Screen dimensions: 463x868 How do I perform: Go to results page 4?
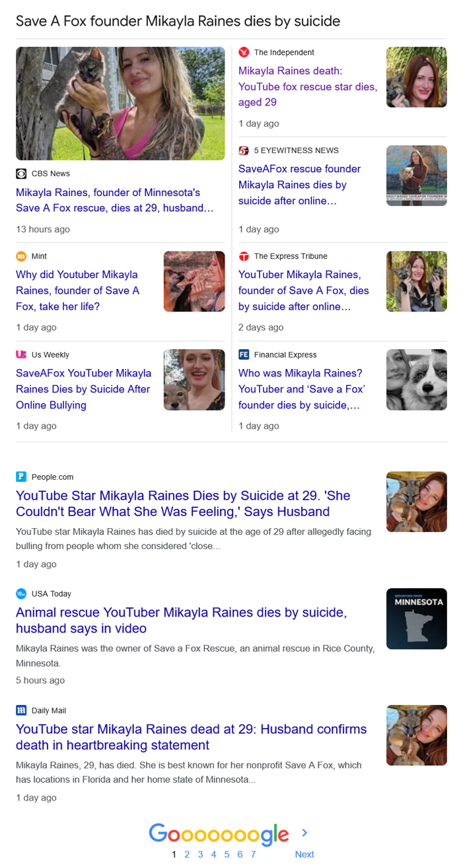click(213, 854)
